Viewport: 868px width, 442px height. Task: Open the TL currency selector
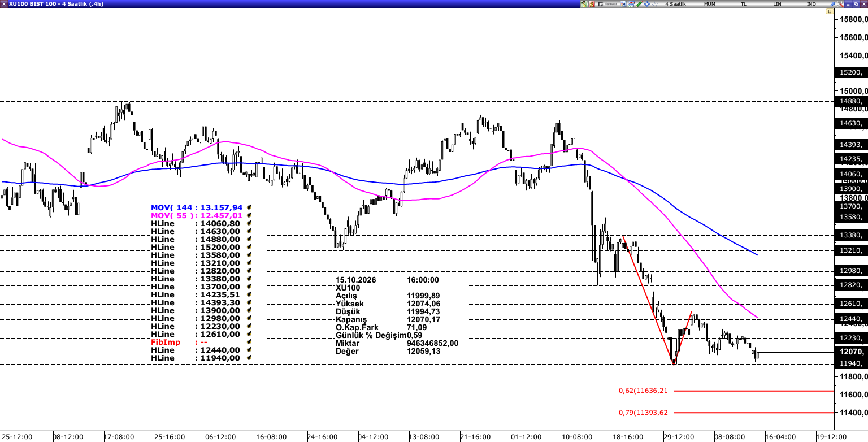click(x=743, y=4)
